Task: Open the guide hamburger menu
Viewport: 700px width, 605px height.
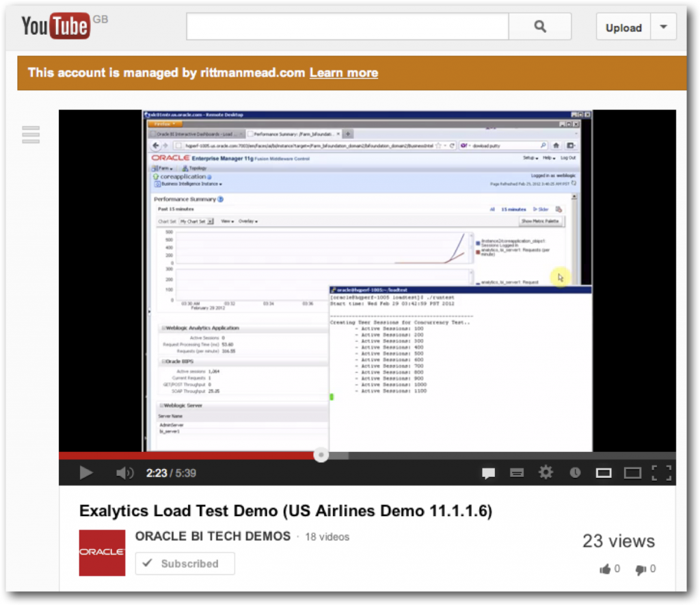Action: click(x=31, y=135)
